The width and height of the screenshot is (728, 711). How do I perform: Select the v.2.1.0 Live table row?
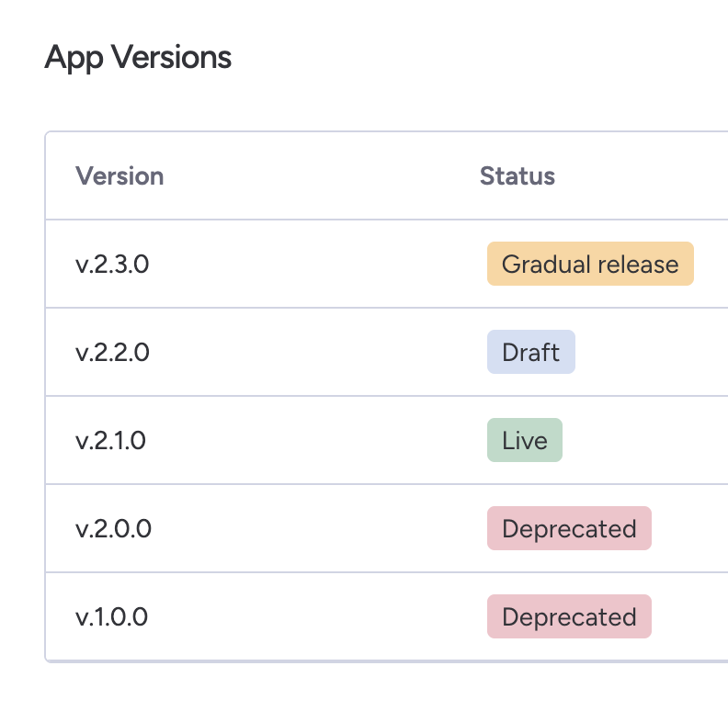[x=387, y=440]
